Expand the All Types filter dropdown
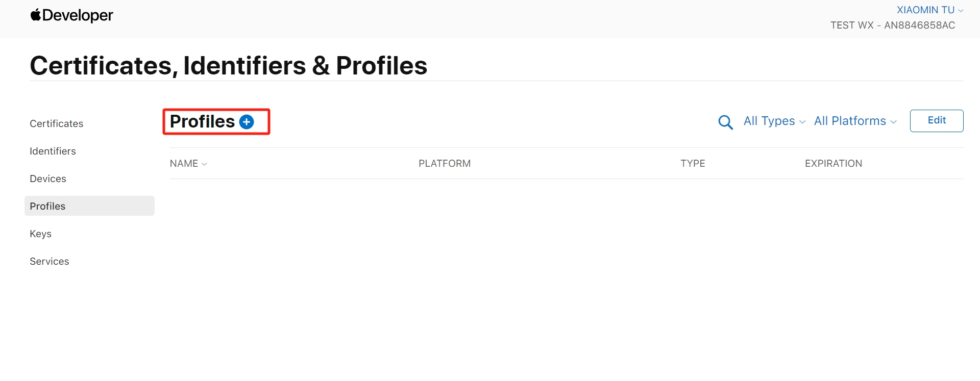This screenshot has height=381, width=980. [x=774, y=121]
